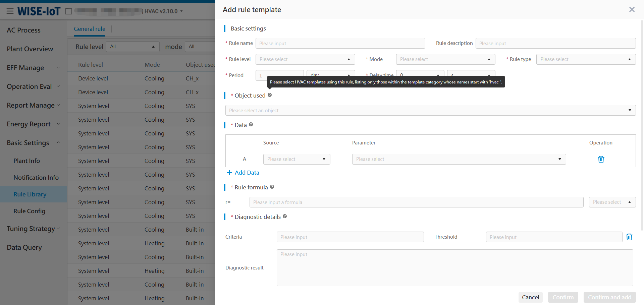Open the Mode select dropdown
The height and width of the screenshot is (305, 644).
pos(445,59)
